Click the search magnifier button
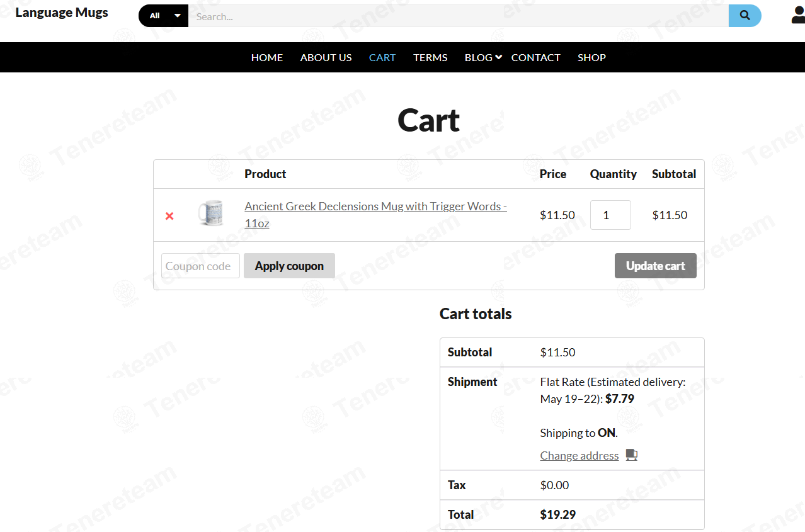 coord(745,16)
